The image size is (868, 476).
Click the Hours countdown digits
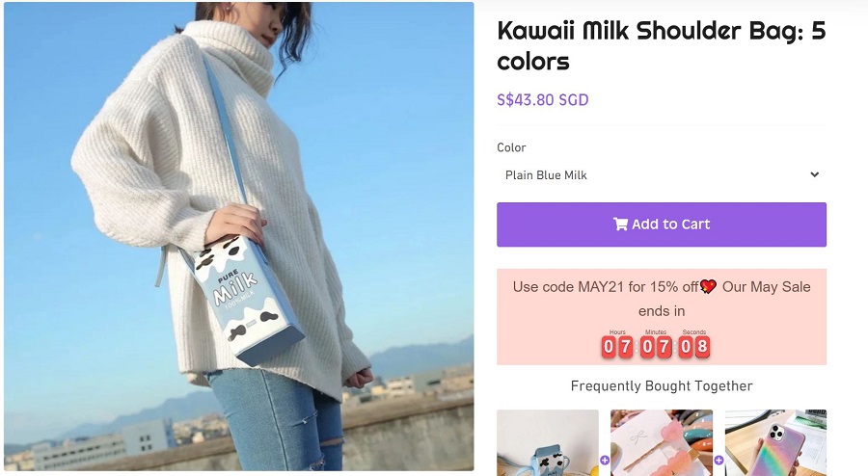(617, 347)
